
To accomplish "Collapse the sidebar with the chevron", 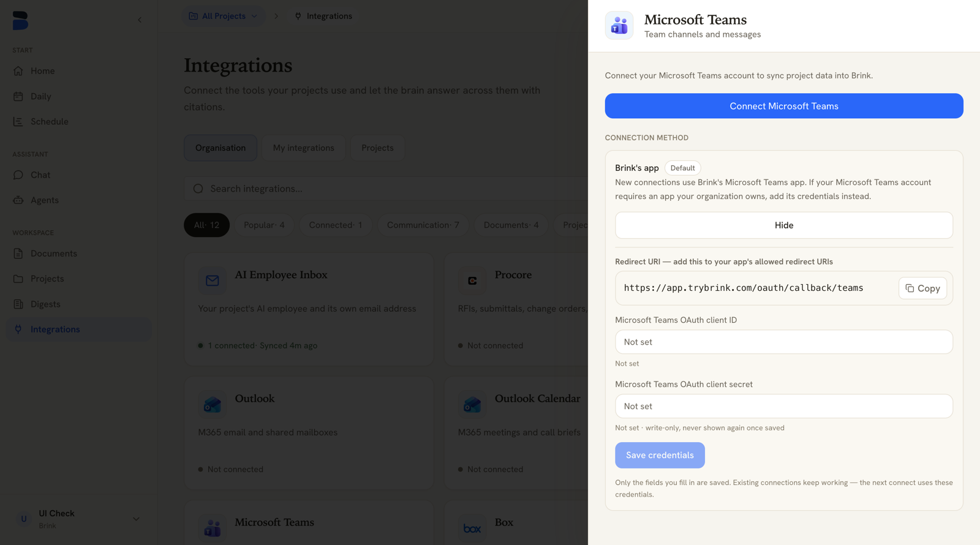I will pos(140,20).
